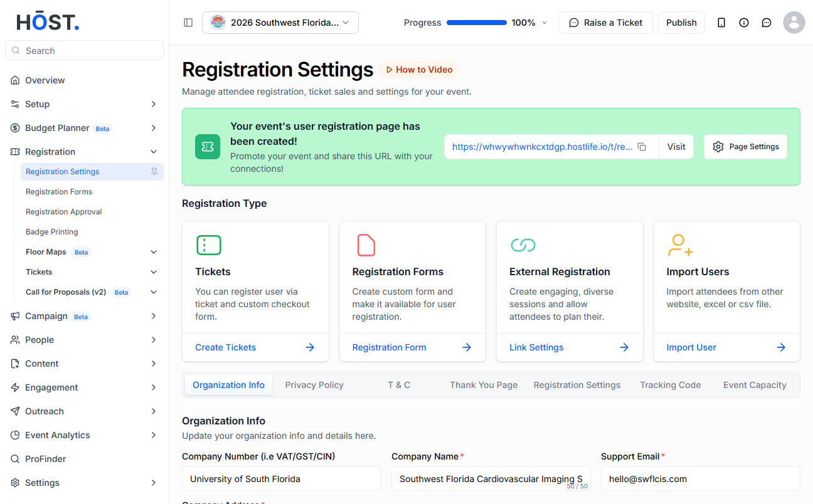Expand the Progress percentage chevron
This screenshot has height=504, width=813.
tap(545, 23)
